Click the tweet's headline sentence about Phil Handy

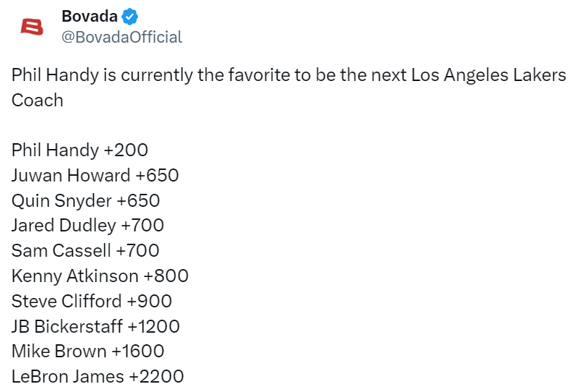coord(288,88)
